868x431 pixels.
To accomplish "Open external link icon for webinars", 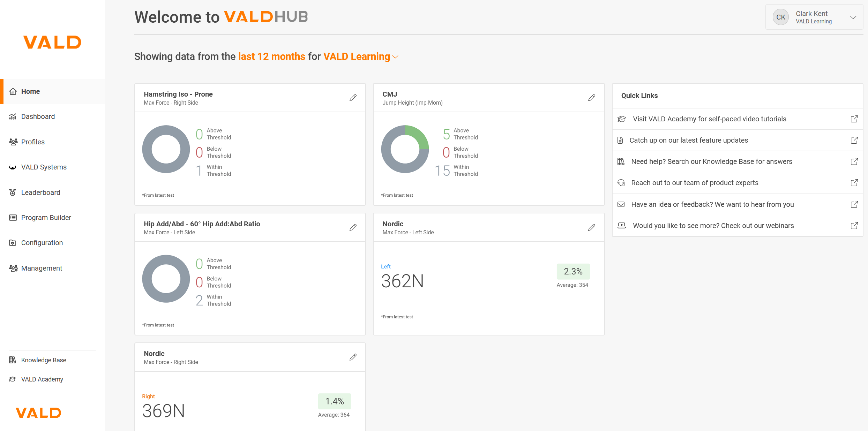I will (854, 226).
